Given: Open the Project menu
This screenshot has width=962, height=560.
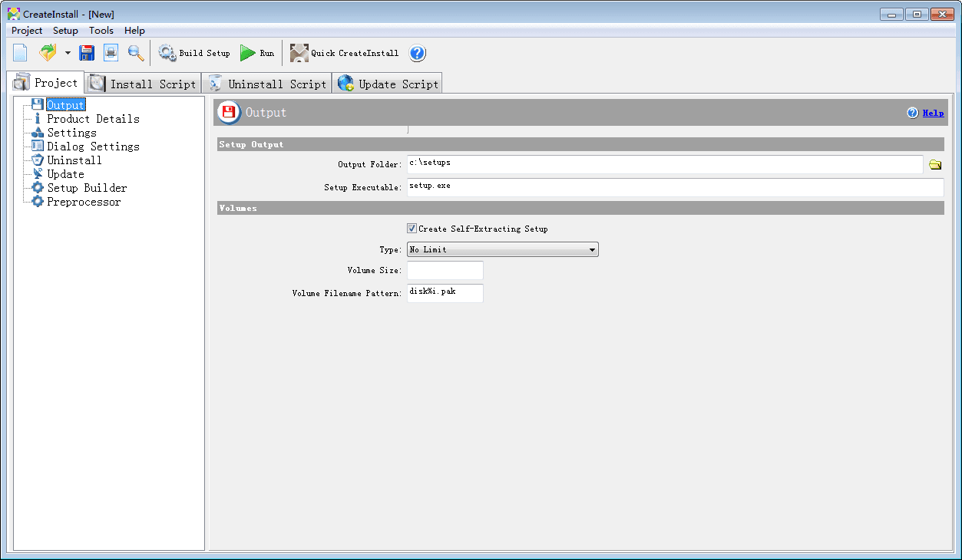Looking at the screenshot, I should pyautogui.click(x=27, y=31).
